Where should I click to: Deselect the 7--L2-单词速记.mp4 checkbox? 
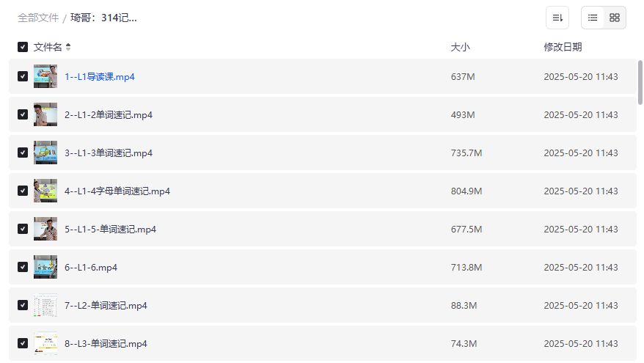pos(23,305)
